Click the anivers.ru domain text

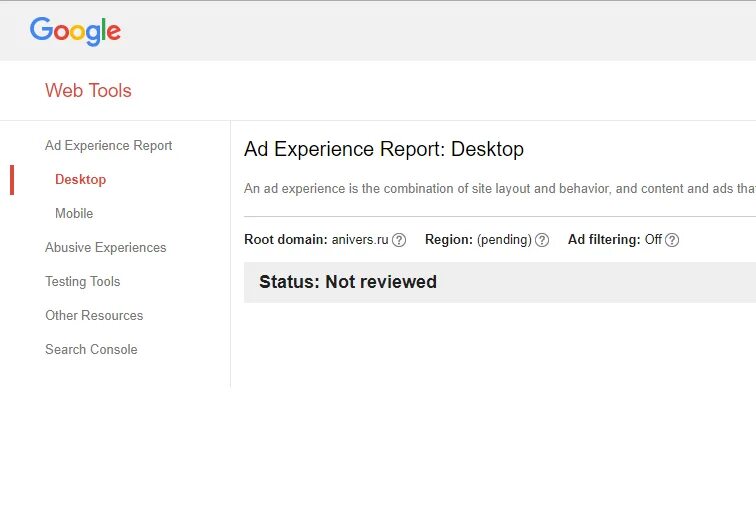coord(360,240)
